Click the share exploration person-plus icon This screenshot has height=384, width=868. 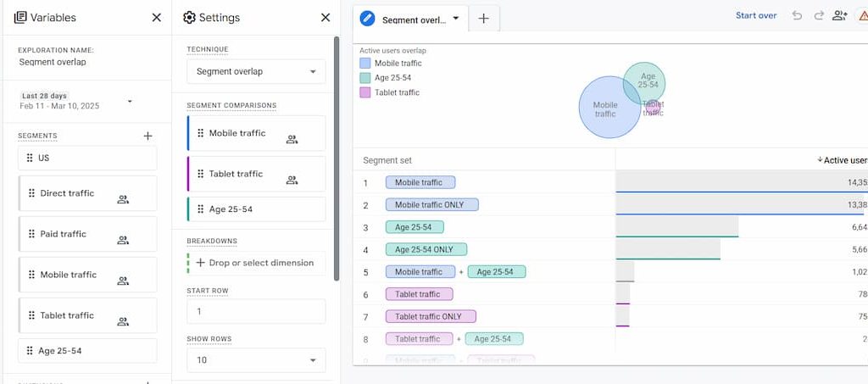coord(840,15)
